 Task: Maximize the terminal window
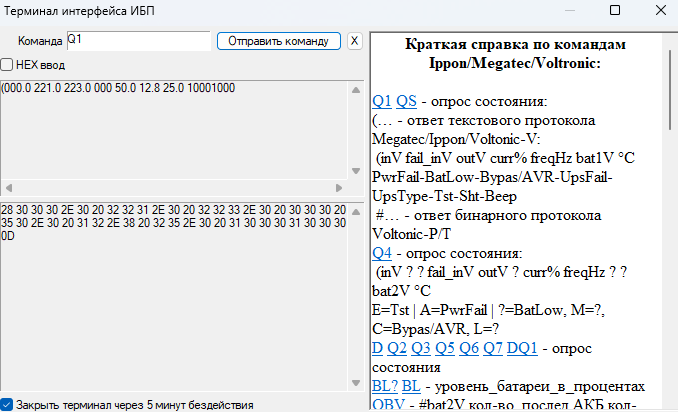(615, 10)
